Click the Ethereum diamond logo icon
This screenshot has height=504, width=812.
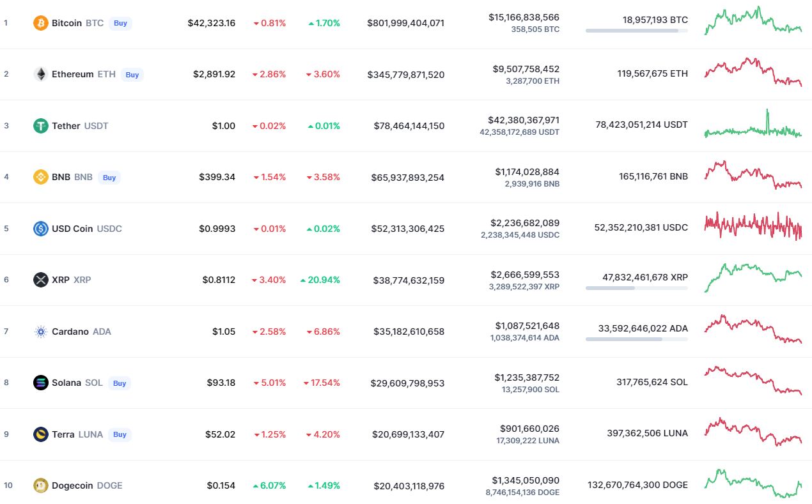[41, 74]
